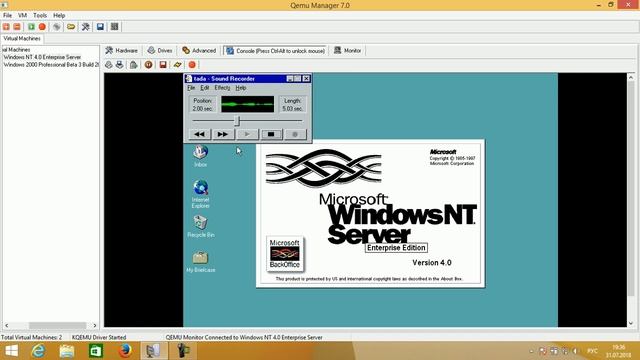Click the red stop VM icon in main toolbar

(x=42, y=27)
